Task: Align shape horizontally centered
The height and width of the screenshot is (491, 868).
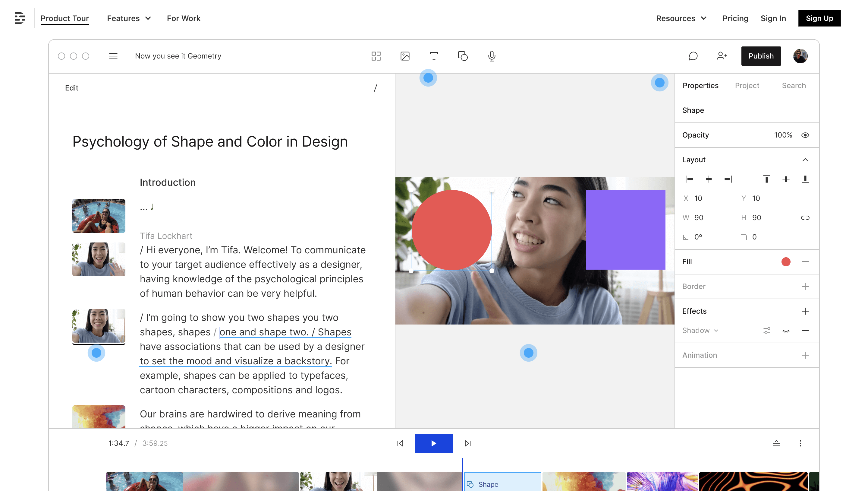Action: 709,179
